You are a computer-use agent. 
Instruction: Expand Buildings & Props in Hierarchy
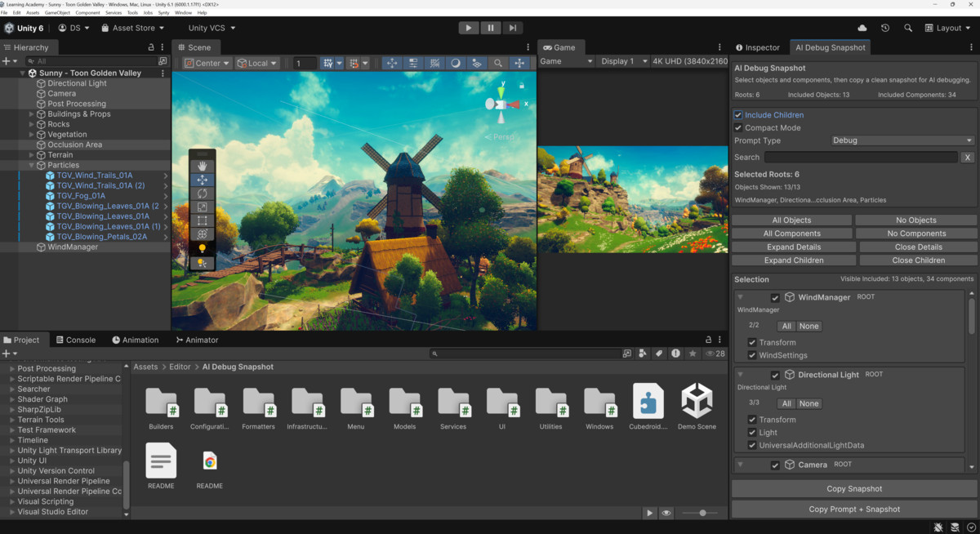tap(32, 114)
